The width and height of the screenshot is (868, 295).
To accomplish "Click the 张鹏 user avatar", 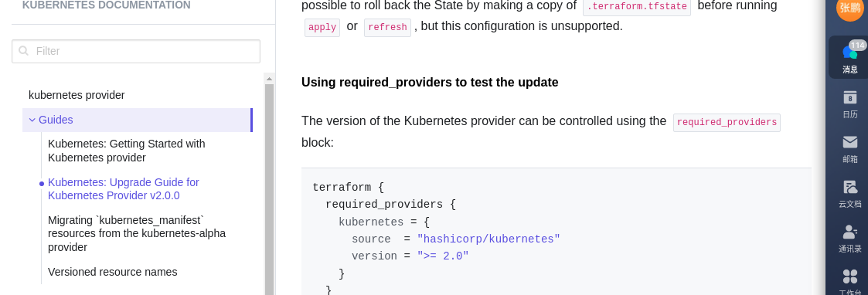I will pyautogui.click(x=849, y=7).
